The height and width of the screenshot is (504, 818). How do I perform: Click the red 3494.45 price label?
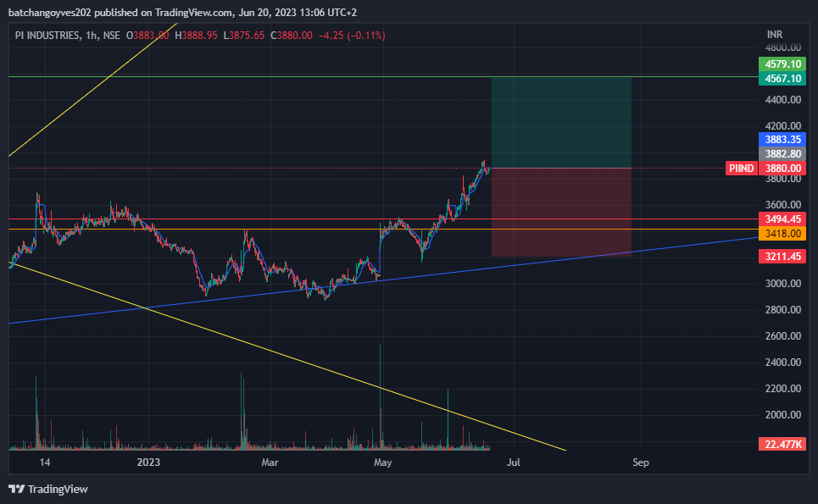coord(782,219)
